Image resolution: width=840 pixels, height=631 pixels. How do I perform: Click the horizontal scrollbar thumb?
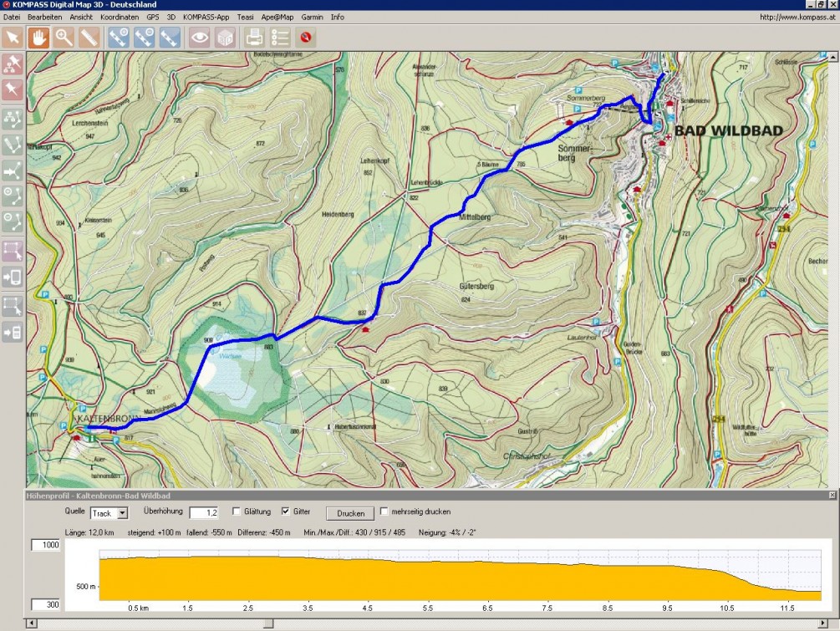268,623
